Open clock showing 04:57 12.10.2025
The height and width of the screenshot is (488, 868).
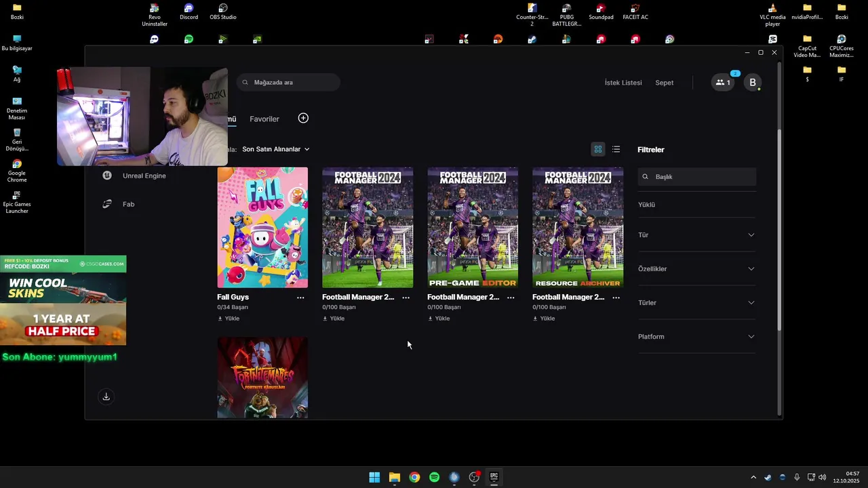[x=847, y=477]
